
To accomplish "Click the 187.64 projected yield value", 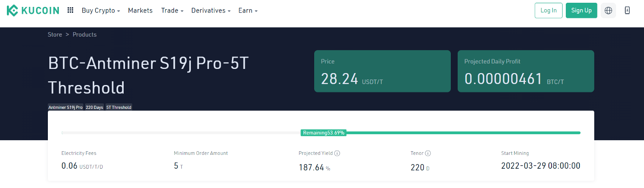I will pos(311,168).
